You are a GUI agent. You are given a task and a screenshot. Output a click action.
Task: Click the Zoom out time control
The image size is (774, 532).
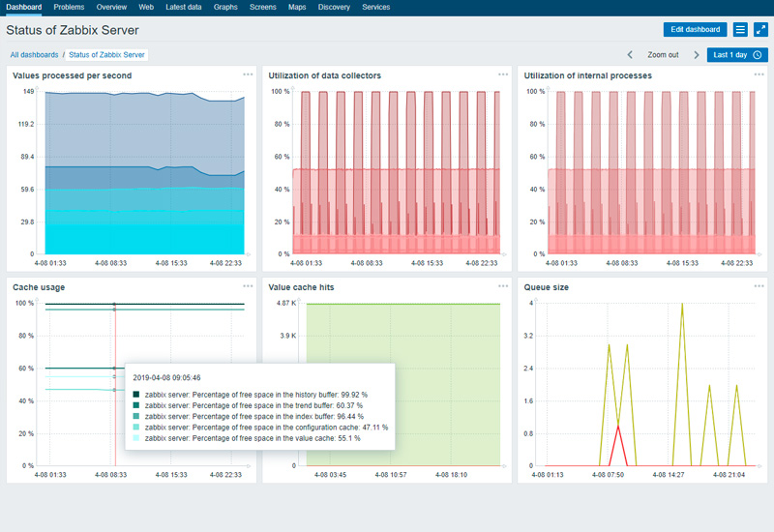[x=663, y=55]
